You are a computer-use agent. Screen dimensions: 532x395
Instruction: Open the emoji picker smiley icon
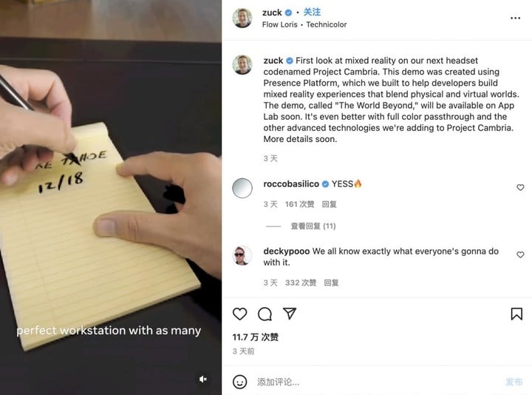pos(239,382)
